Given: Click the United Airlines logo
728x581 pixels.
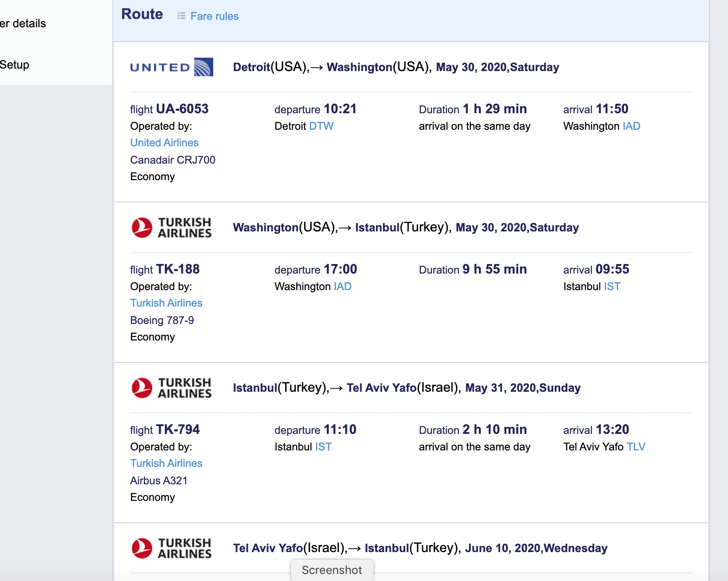Looking at the screenshot, I should [171, 67].
